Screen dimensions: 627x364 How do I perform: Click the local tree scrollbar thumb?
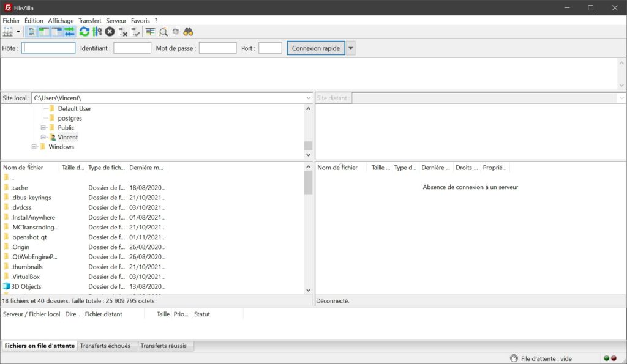309,146
